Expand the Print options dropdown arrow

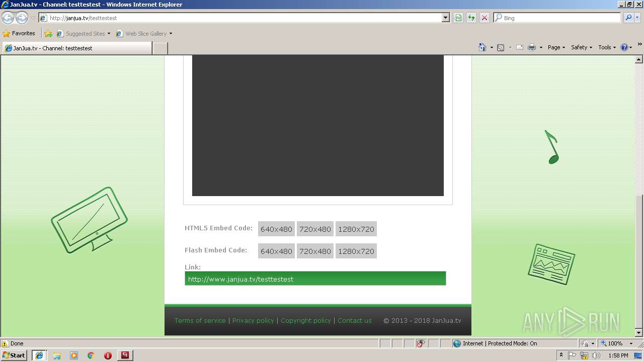coord(541,47)
